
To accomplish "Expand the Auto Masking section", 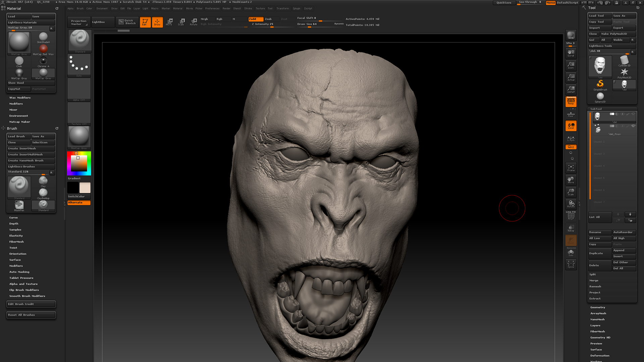I will click(19, 272).
